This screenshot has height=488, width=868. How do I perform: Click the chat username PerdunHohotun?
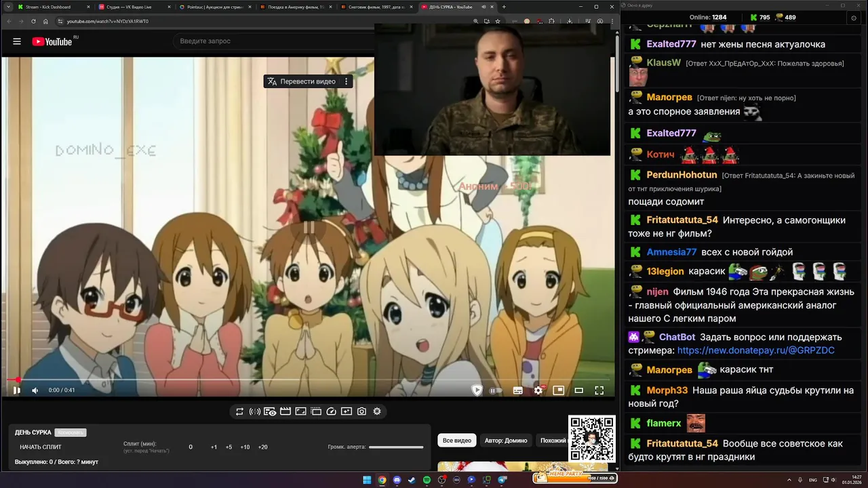(x=682, y=175)
